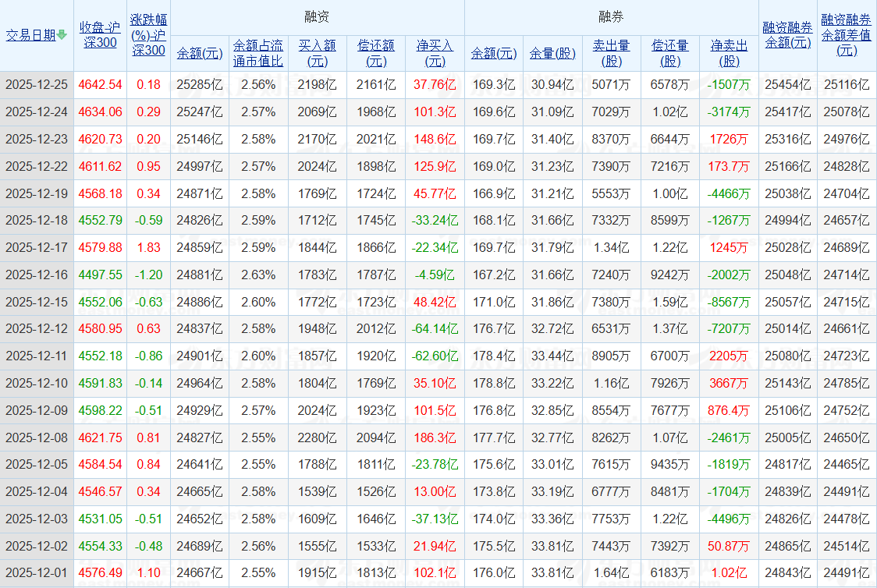
Task: Select date cell 2025-12-03
Action: click(x=37, y=519)
